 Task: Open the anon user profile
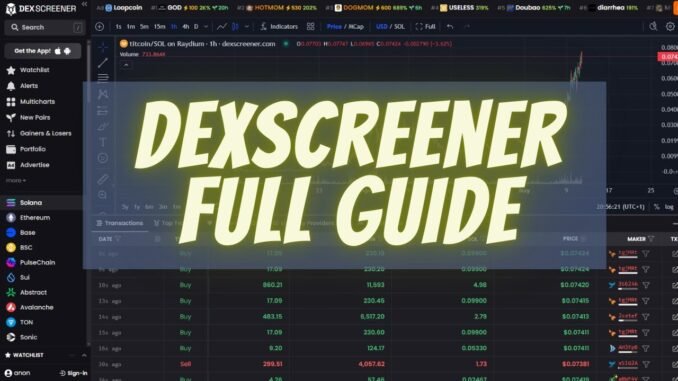point(17,373)
